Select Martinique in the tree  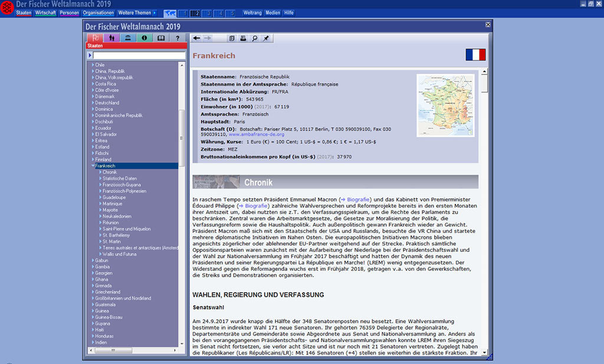[x=112, y=204]
